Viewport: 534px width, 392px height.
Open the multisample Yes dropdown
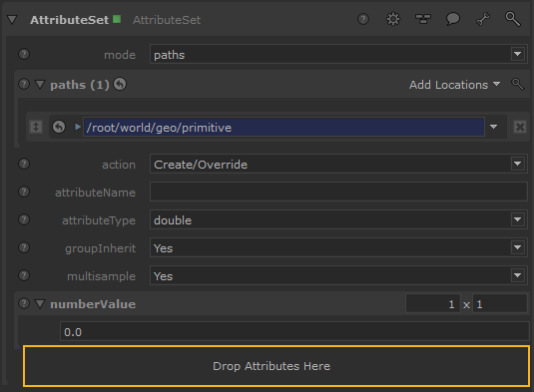pos(338,276)
